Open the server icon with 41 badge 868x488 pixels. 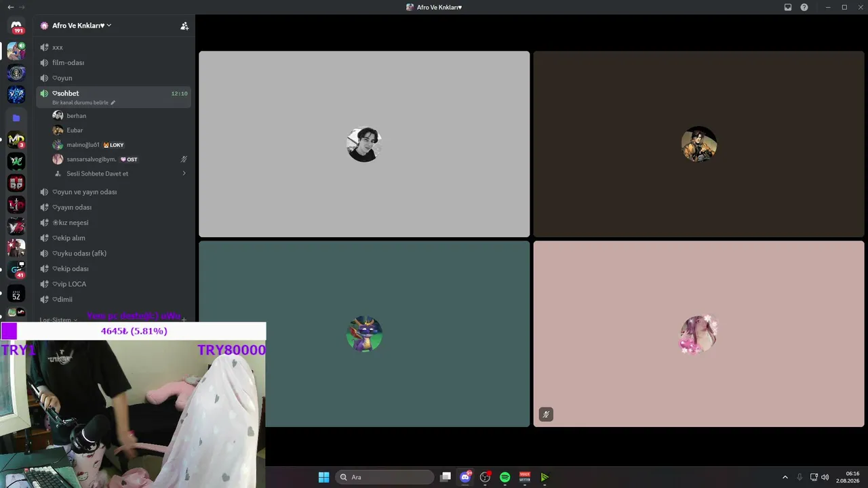[16, 270]
